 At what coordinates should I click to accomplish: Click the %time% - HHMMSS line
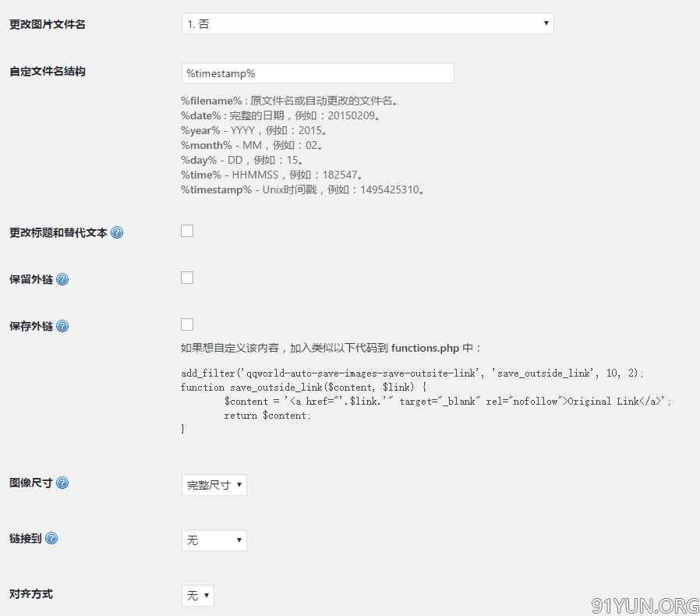tap(272, 175)
